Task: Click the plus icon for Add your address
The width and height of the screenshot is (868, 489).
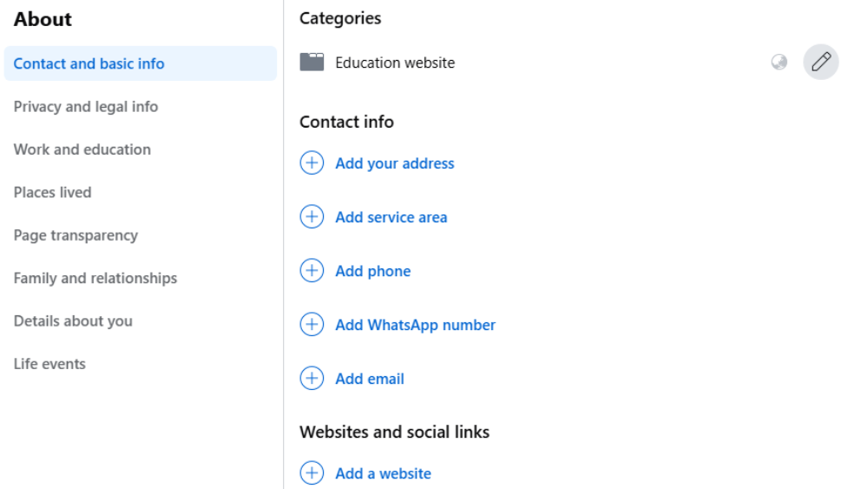Action: pos(312,162)
